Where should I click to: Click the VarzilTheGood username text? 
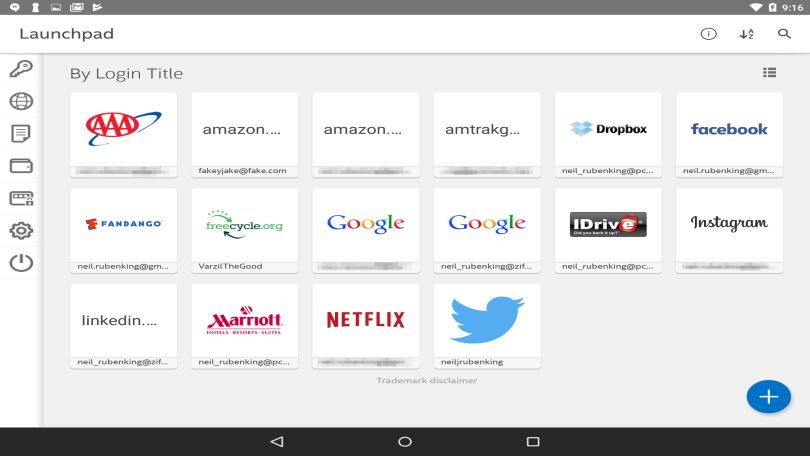point(230,266)
